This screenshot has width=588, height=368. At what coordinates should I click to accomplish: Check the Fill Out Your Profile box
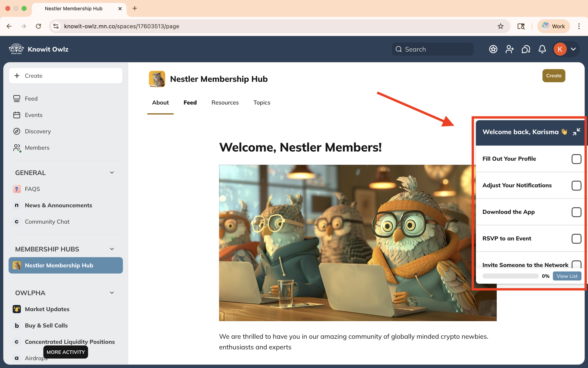576,159
